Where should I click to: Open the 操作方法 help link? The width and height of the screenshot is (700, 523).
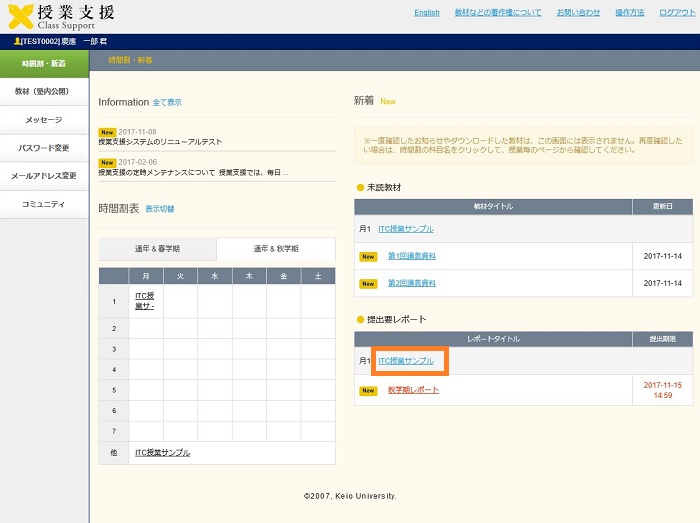629,13
